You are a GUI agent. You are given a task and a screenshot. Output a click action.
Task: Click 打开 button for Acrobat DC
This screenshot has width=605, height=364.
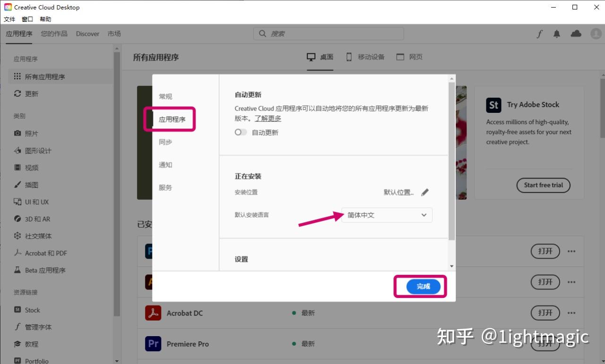pos(545,313)
